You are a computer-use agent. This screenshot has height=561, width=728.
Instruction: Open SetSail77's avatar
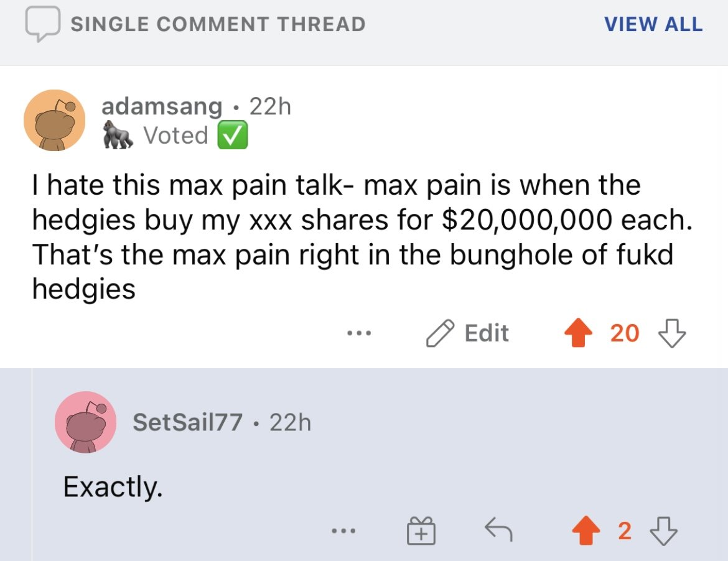[85, 422]
